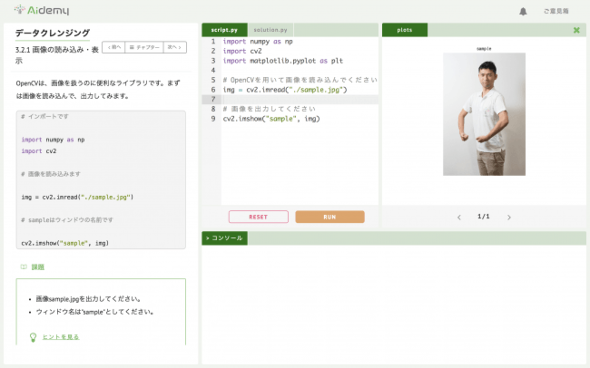590x368 pixels.
Task: Click the book icon beside 課題
Action: pos(24,267)
